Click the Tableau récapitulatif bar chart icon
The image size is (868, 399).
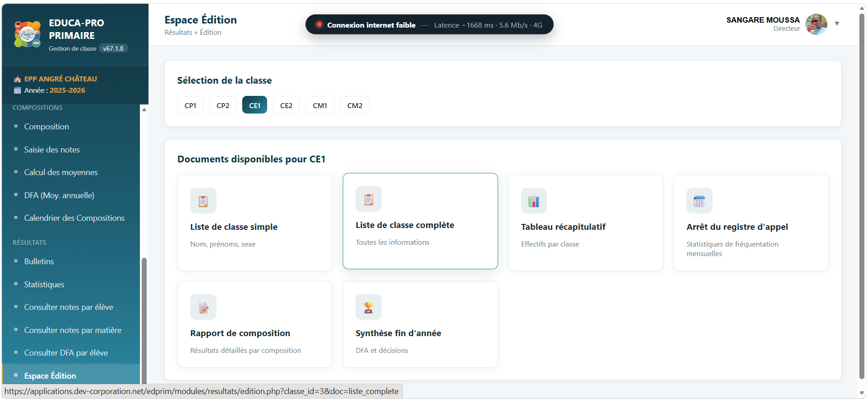(534, 201)
